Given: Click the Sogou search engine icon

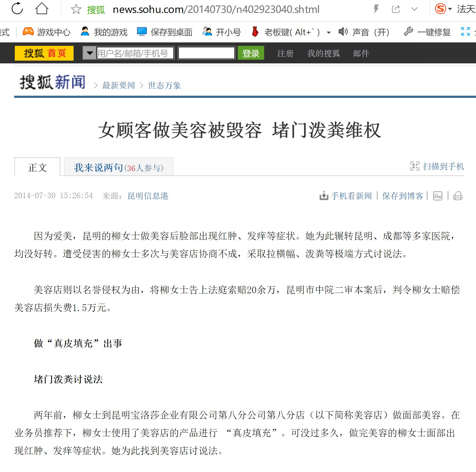Looking at the screenshot, I should coord(440,9).
